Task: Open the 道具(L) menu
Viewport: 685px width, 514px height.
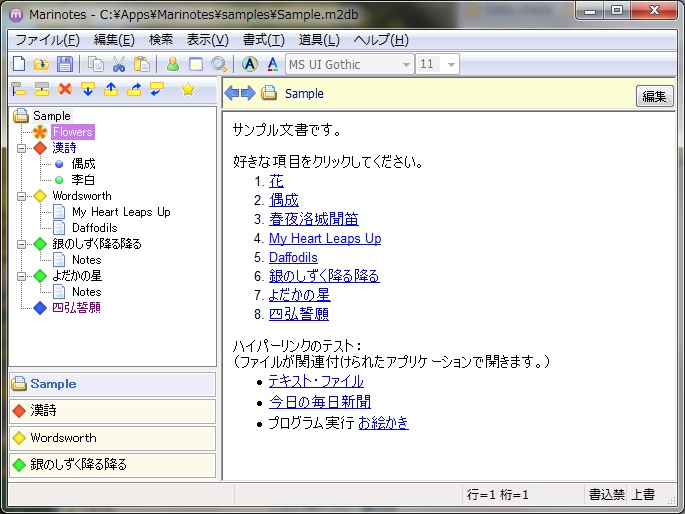Action: pos(319,40)
